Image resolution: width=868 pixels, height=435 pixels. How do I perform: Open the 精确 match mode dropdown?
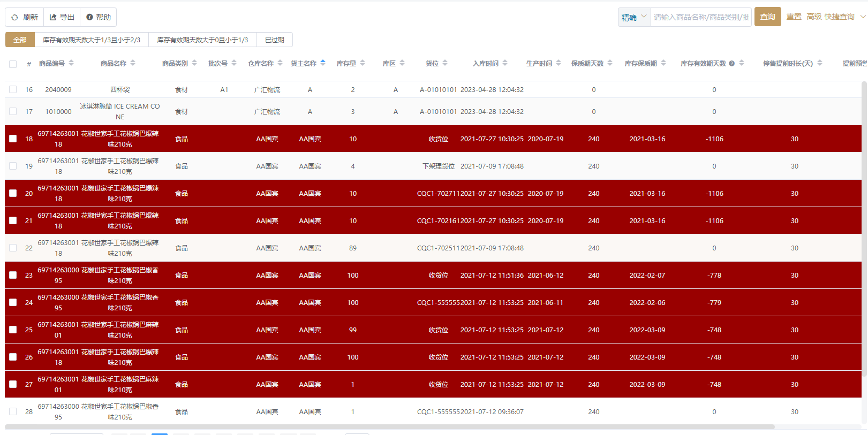tap(635, 17)
